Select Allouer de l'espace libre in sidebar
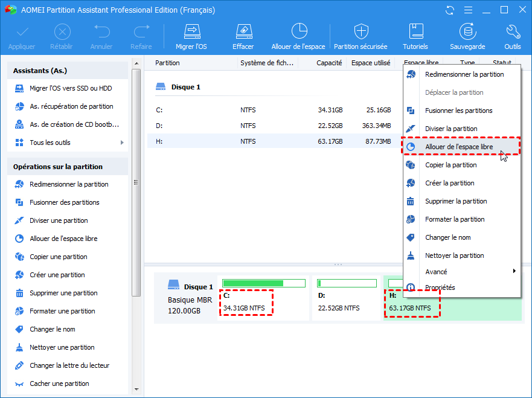 click(68, 239)
